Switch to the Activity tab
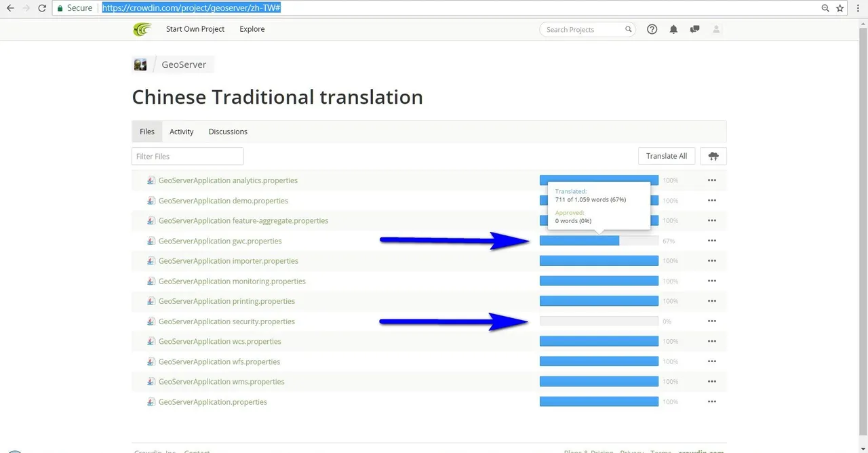The width and height of the screenshot is (868, 453). click(x=182, y=132)
